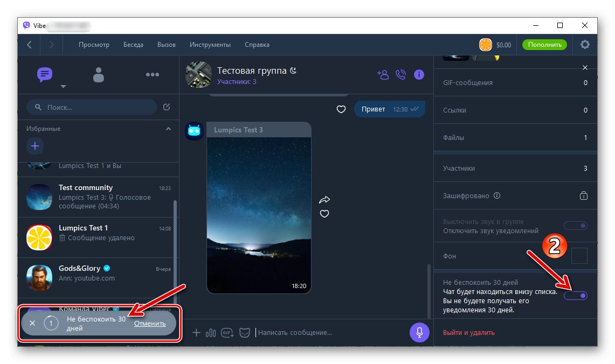
Task: Toggle 'Выключить звук в группе'
Action: click(576, 226)
